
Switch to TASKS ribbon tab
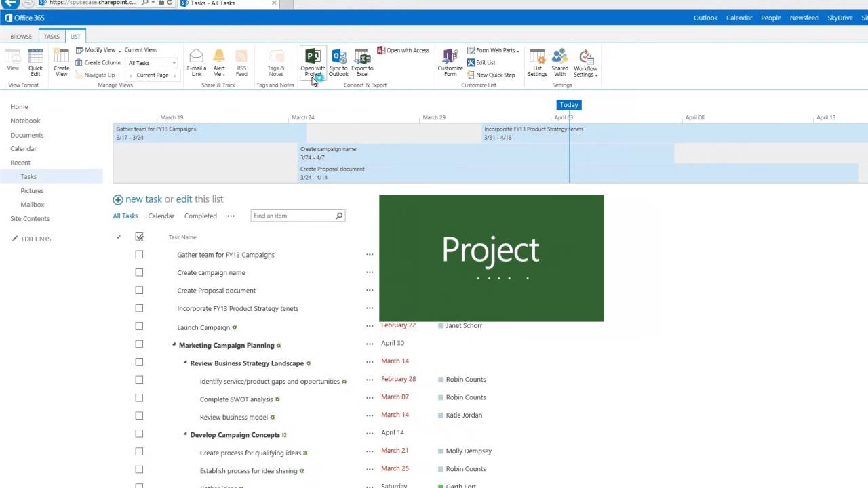[52, 37]
